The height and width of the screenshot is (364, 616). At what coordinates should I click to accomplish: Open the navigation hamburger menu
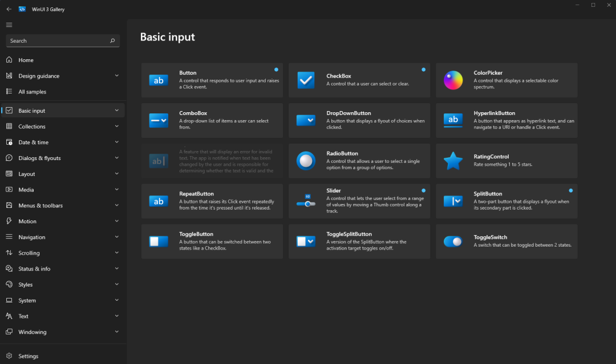point(9,24)
